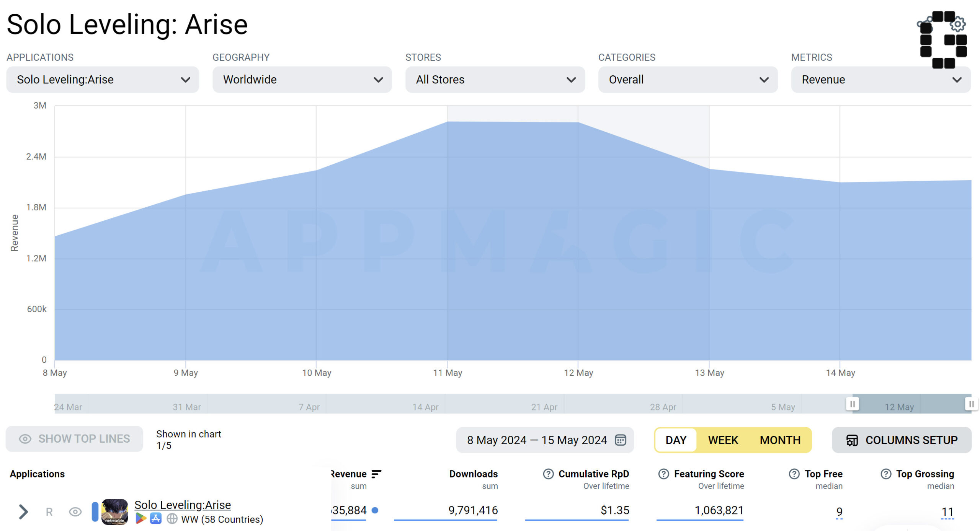
Task: Click the Top Grossing median value 11
Action: [x=947, y=511]
